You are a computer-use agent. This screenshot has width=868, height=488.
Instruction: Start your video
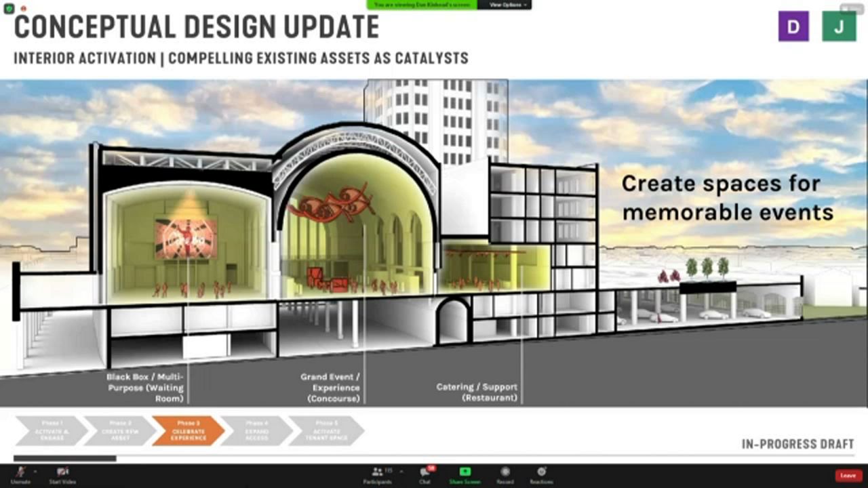point(62,472)
